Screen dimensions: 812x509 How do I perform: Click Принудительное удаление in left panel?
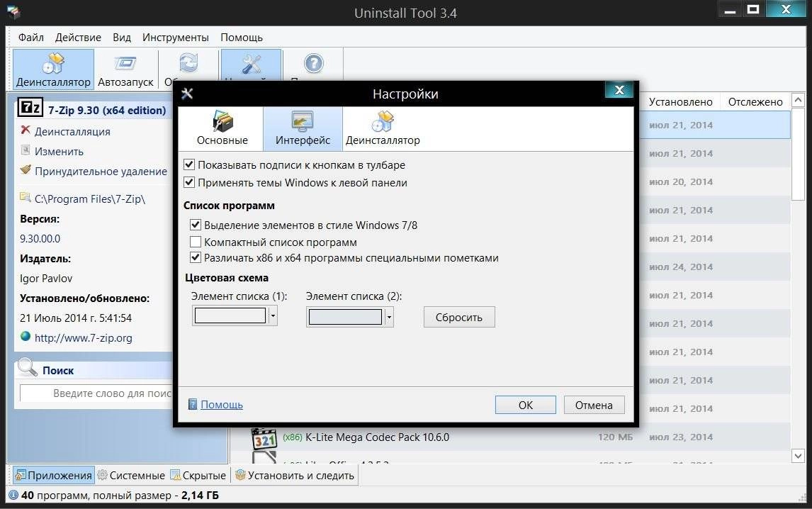point(101,171)
